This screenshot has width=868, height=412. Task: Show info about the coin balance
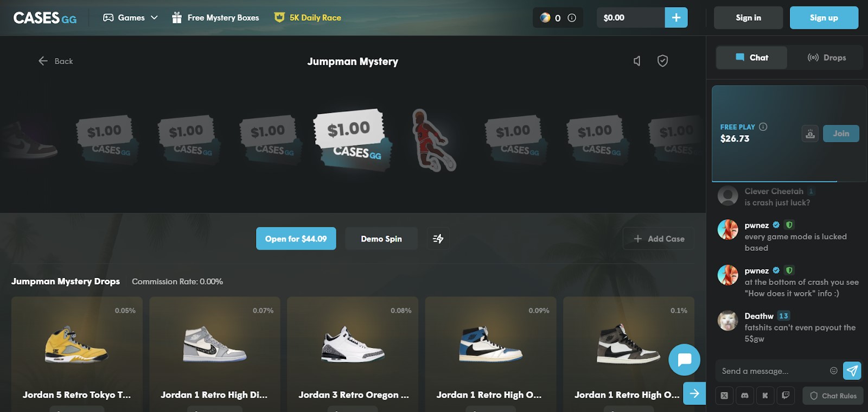point(572,18)
